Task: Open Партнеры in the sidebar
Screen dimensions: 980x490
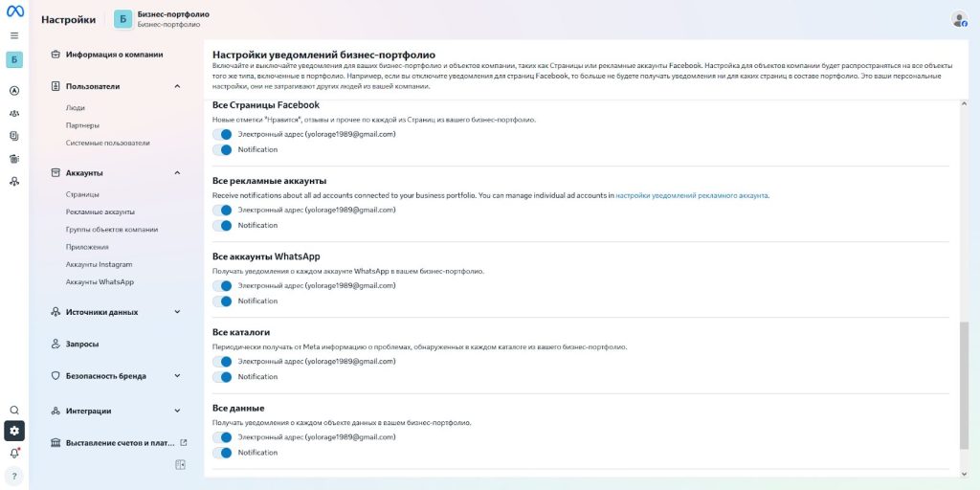Action: click(82, 125)
